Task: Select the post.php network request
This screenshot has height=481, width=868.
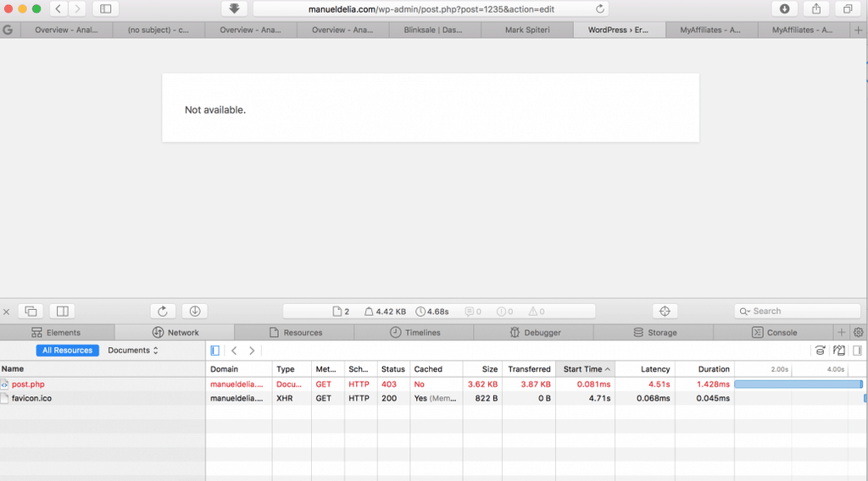Action: (28, 384)
